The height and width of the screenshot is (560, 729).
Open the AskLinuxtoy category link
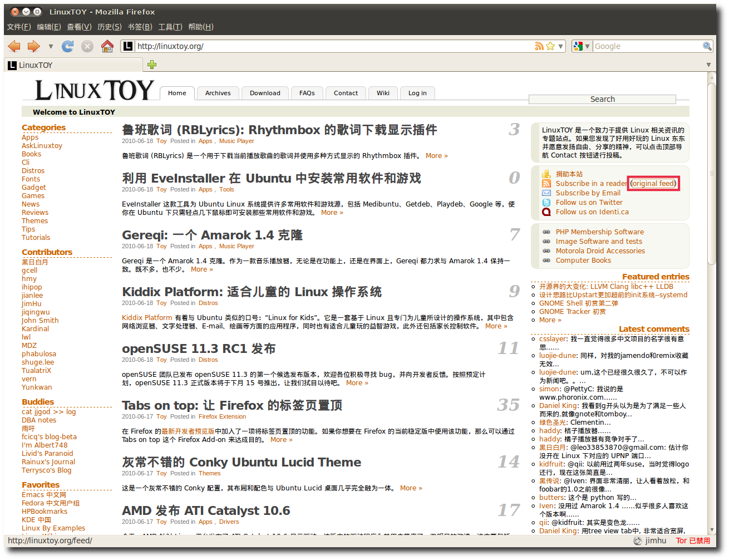coord(42,146)
